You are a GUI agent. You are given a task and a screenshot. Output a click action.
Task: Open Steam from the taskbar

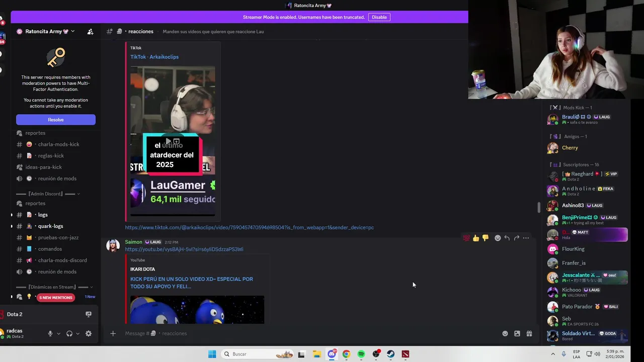point(390,354)
